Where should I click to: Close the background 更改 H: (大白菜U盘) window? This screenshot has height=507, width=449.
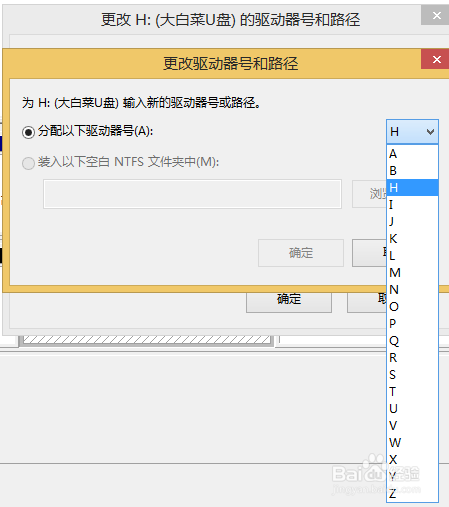pos(436,15)
